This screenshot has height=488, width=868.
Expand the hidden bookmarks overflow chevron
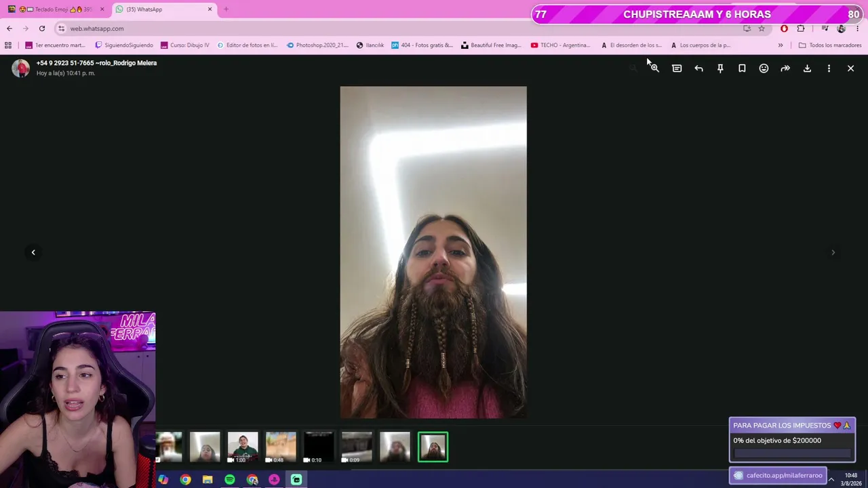click(x=781, y=45)
